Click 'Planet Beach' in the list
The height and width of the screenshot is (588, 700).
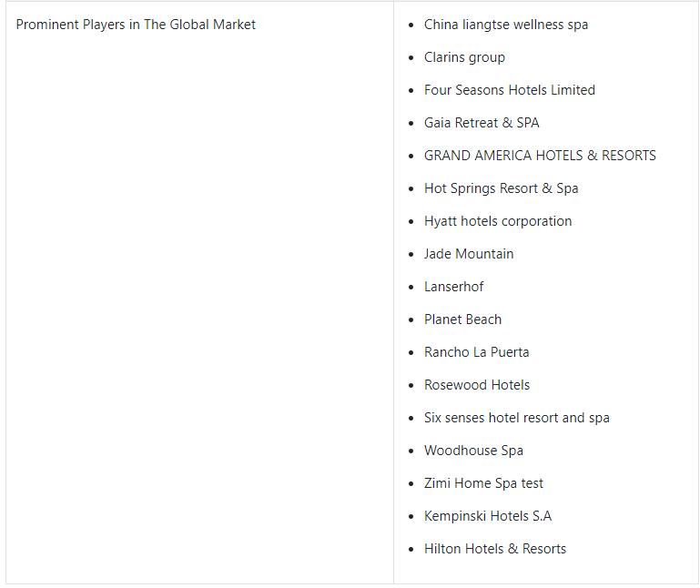[x=462, y=319]
